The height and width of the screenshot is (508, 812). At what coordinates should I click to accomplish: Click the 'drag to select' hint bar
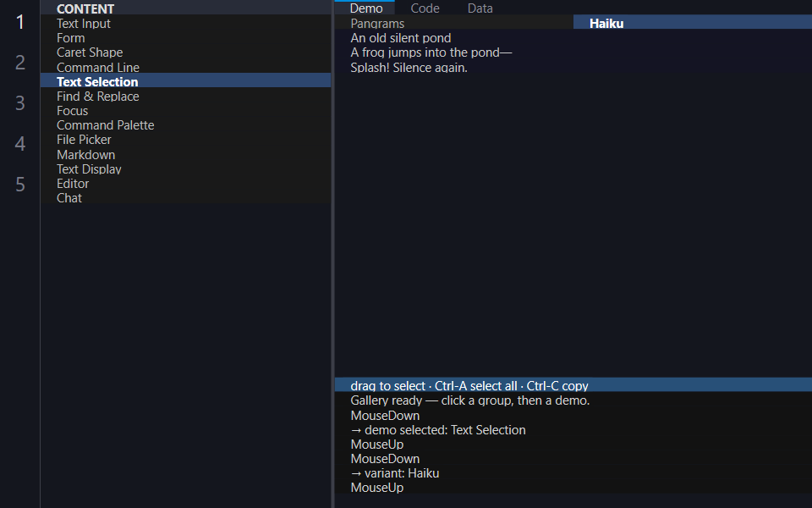point(573,385)
